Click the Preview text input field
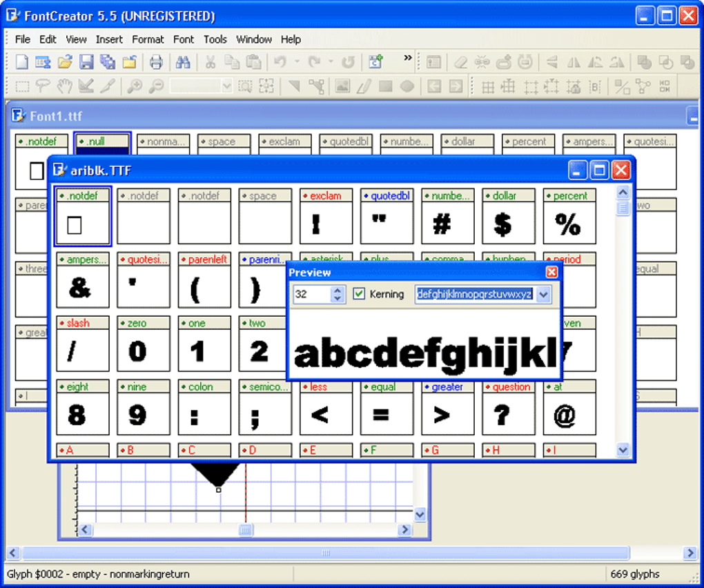The height and width of the screenshot is (588, 704). click(x=475, y=295)
